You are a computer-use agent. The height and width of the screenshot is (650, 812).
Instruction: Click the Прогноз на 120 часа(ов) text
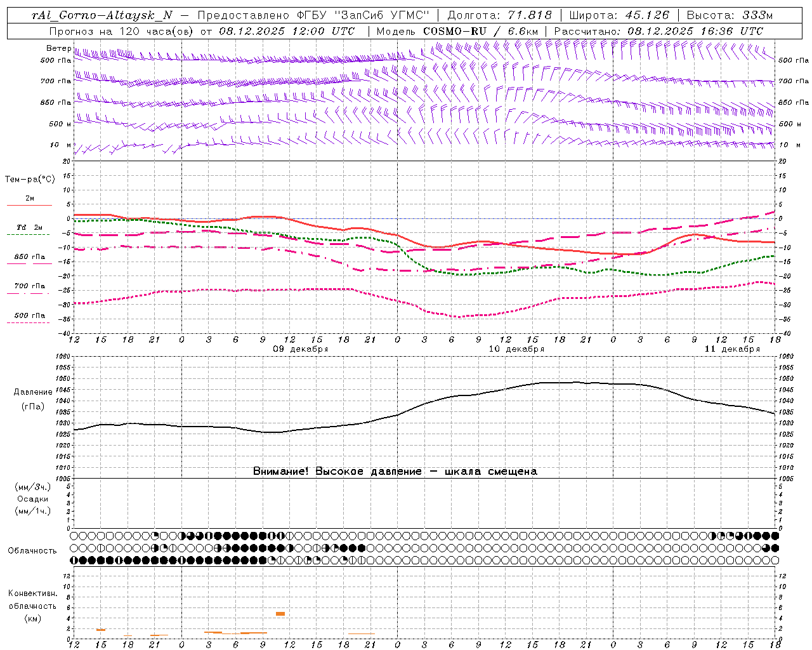coord(121,31)
